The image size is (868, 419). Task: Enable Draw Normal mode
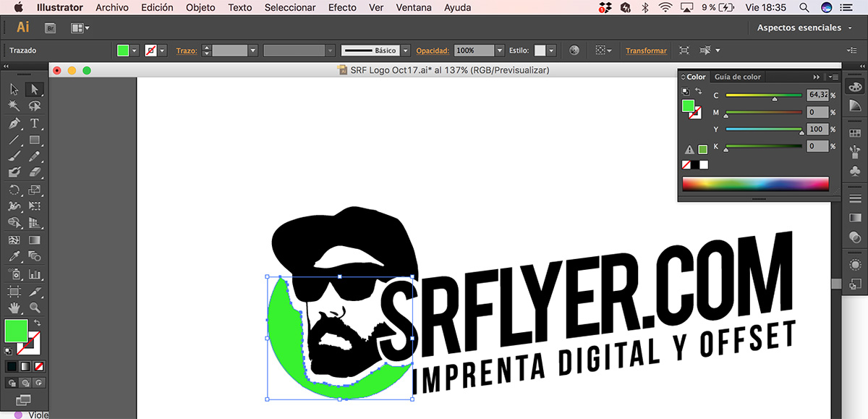[12, 382]
